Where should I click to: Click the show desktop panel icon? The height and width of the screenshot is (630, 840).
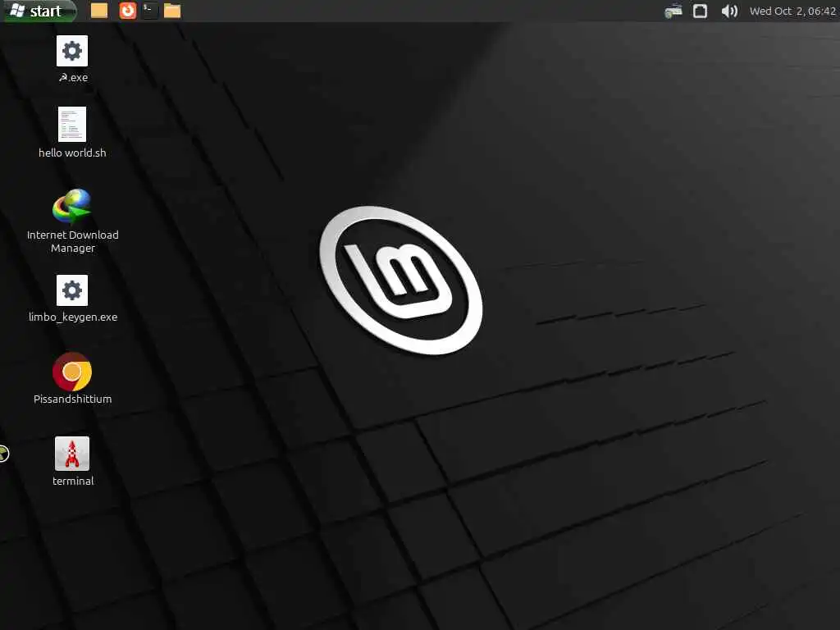click(x=99, y=11)
